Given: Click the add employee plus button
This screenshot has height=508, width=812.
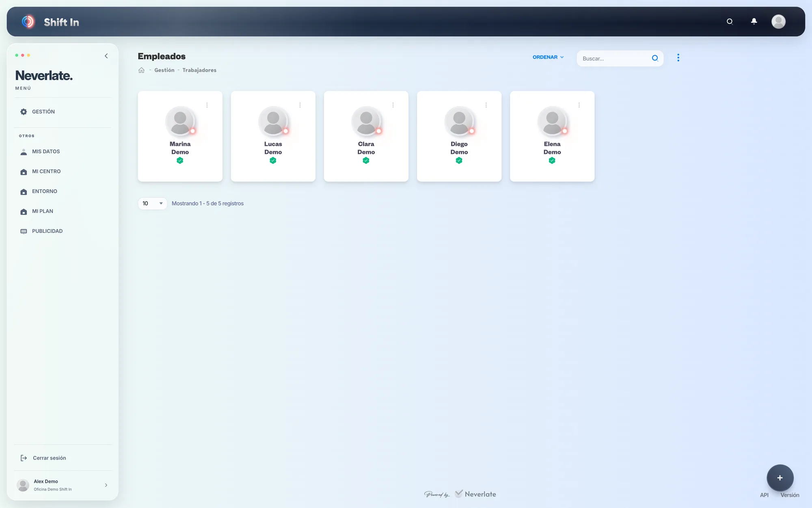Looking at the screenshot, I should coord(780,478).
